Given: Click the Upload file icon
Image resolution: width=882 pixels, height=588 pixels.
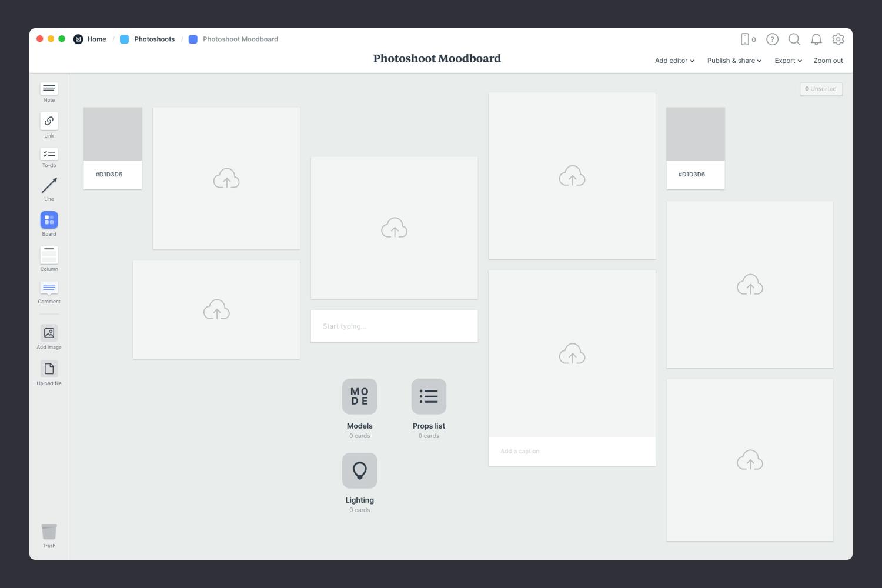Looking at the screenshot, I should [x=49, y=369].
